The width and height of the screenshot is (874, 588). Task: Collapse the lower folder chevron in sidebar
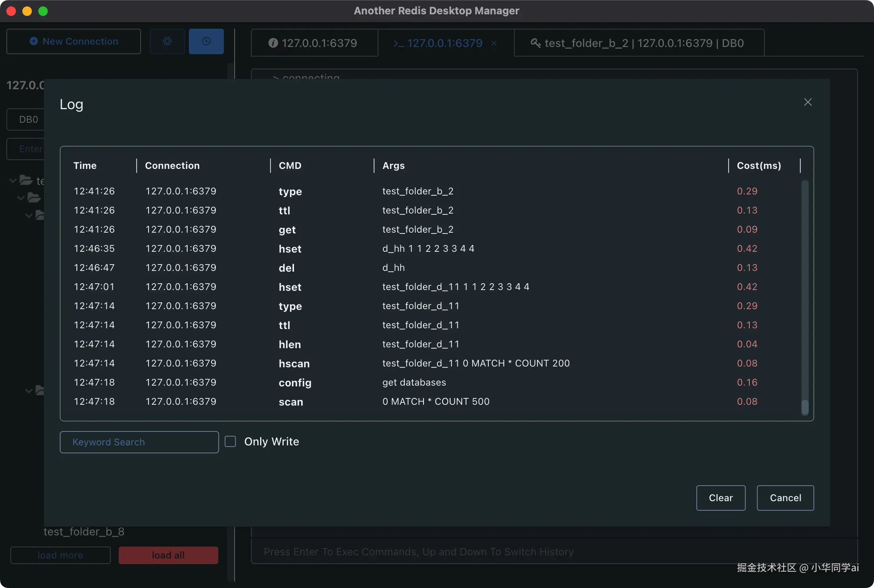pos(28,390)
